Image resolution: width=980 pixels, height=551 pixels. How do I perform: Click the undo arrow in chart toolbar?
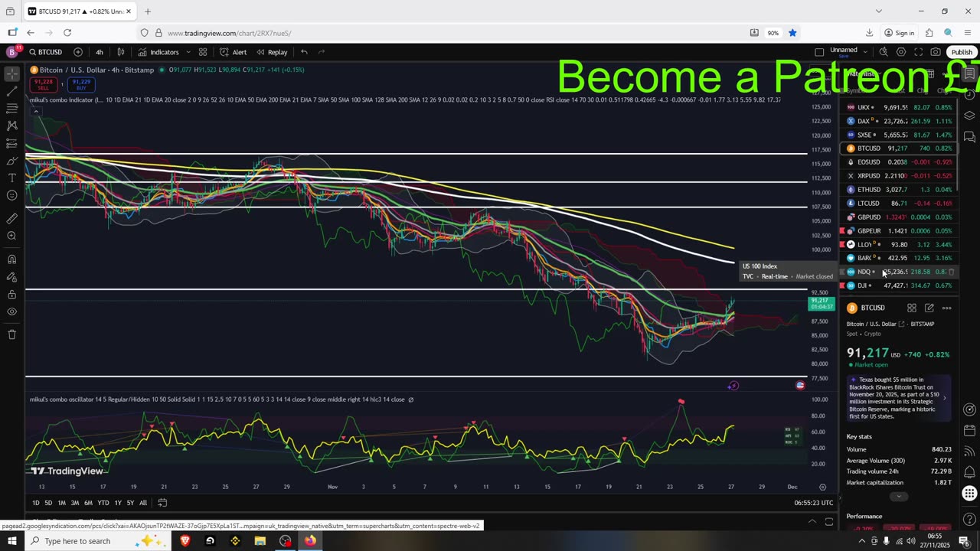304,52
